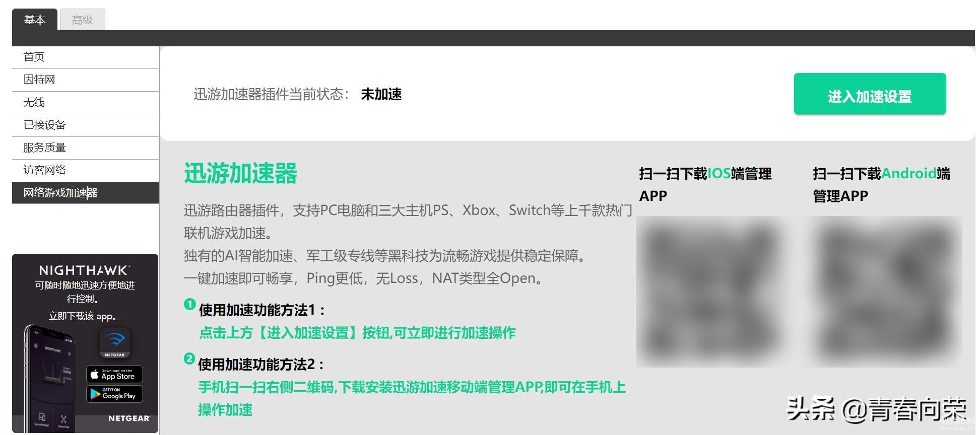Screen dimensions: 980x435
Task: Click the 独有的AI智能加速 description line
Action: pyautogui.click(x=386, y=256)
